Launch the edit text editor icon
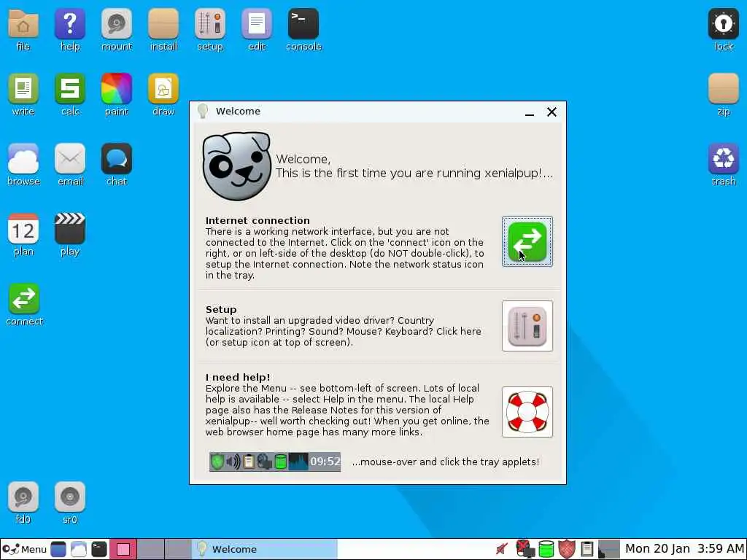This screenshot has width=747, height=560. (x=257, y=24)
